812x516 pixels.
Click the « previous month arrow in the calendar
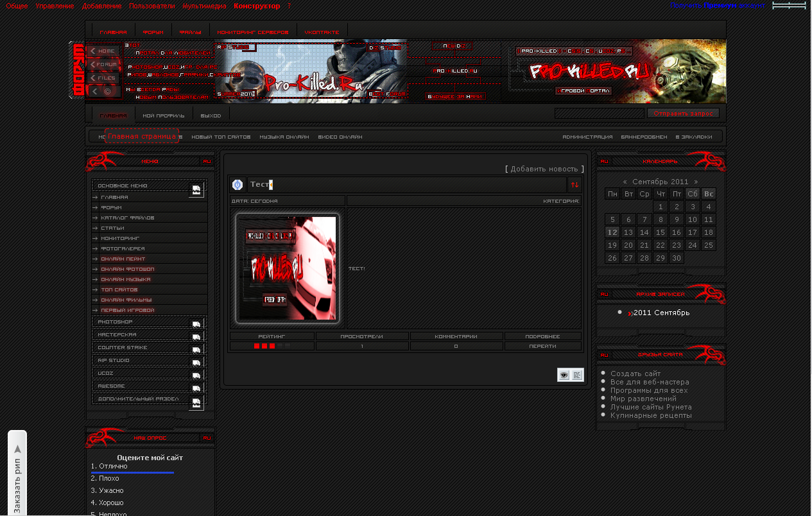coord(625,182)
